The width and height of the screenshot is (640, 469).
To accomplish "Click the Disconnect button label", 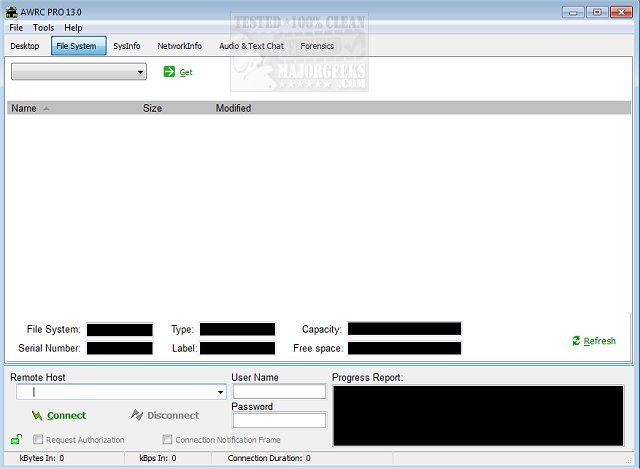I will point(173,416).
